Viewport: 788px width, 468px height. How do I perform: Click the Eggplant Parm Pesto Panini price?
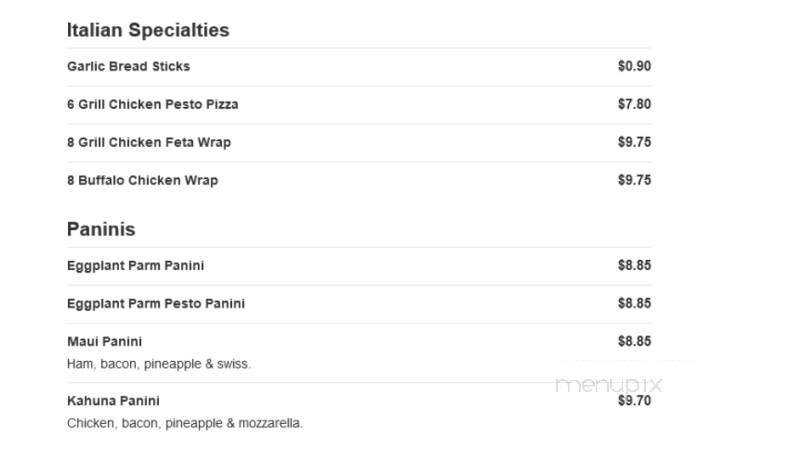pyautogui.click(x=634, y=303)
